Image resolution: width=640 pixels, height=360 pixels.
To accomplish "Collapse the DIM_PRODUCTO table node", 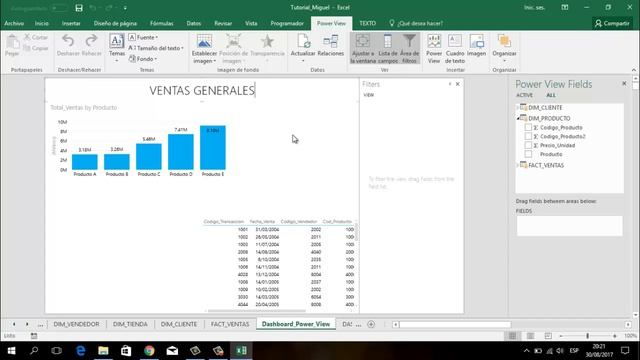I will tap(518, 118).
